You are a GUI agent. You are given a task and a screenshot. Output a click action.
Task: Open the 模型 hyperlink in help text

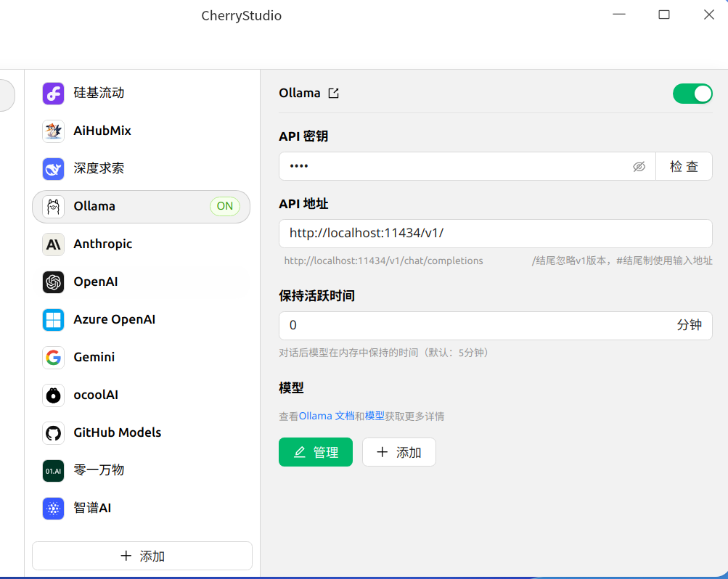[x=375, y=416]
